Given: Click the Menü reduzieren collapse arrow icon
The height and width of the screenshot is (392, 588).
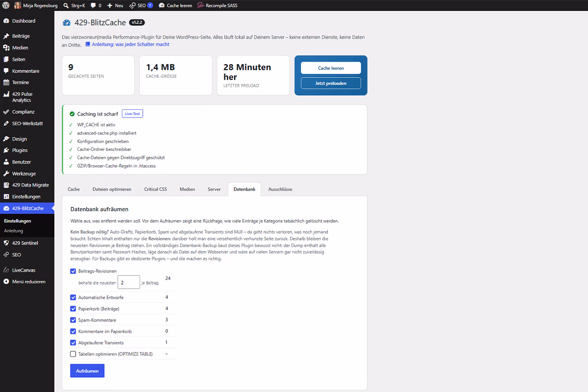Looking at the screenshot, I should click(6, 282).
